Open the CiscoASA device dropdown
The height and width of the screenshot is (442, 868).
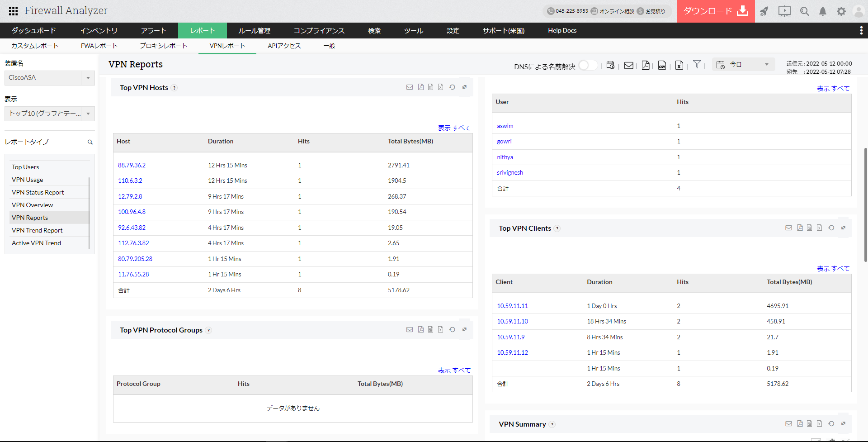(x=88, y=78)
